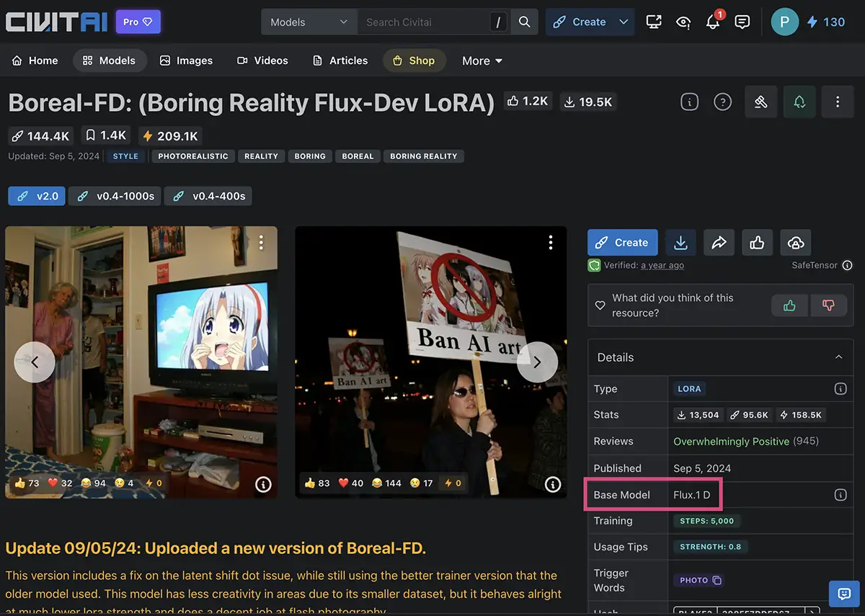Click the search magnifier icon

(x=524, y=22)
